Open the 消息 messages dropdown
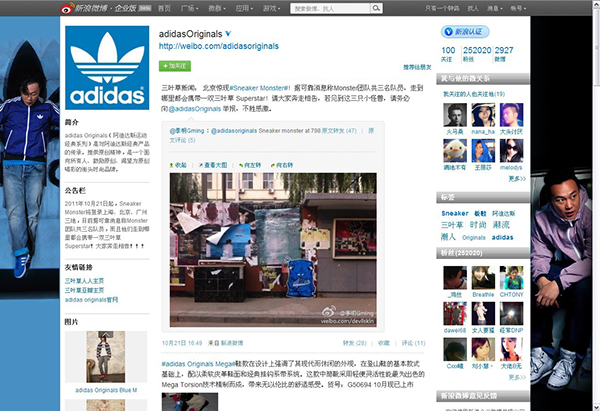The height and width of the screenshot is (411, 600). pyautogui.click(x=494, y=8)
